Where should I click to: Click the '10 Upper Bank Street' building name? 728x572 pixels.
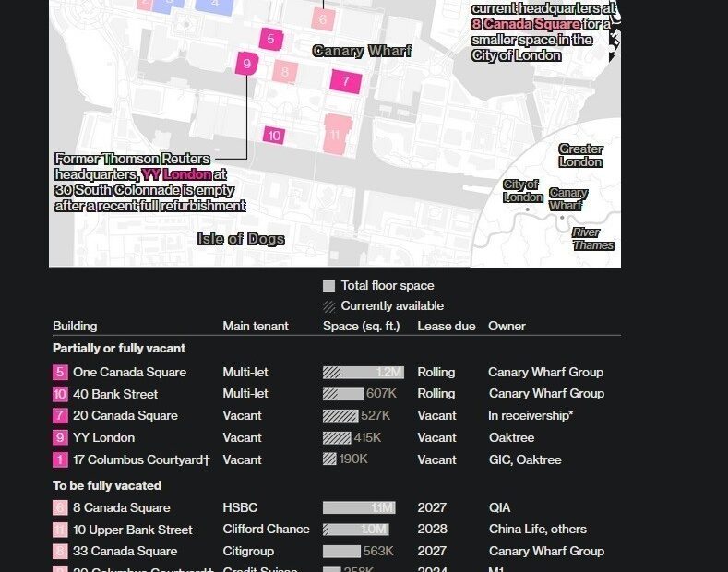coord(133,530)
